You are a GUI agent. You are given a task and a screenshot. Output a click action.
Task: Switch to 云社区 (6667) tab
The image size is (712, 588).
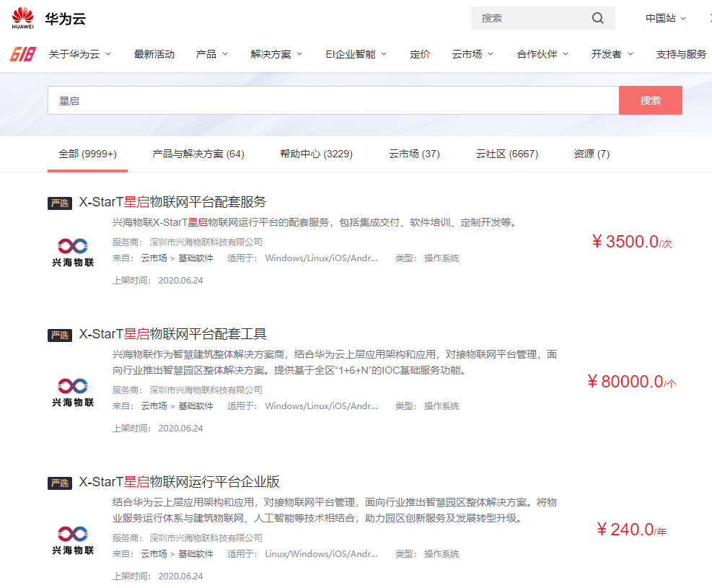click(506, 154)
